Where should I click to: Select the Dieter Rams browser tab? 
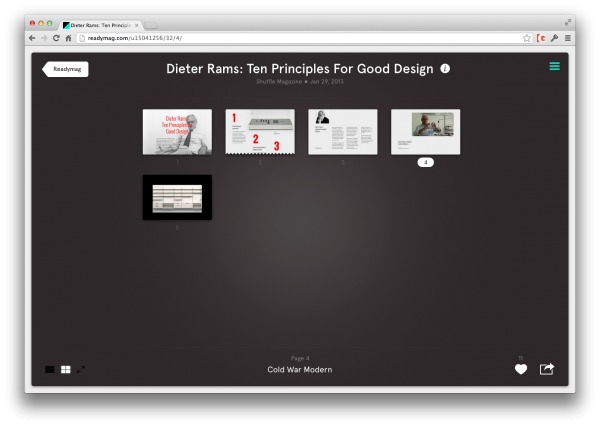(x=101, y=25)
